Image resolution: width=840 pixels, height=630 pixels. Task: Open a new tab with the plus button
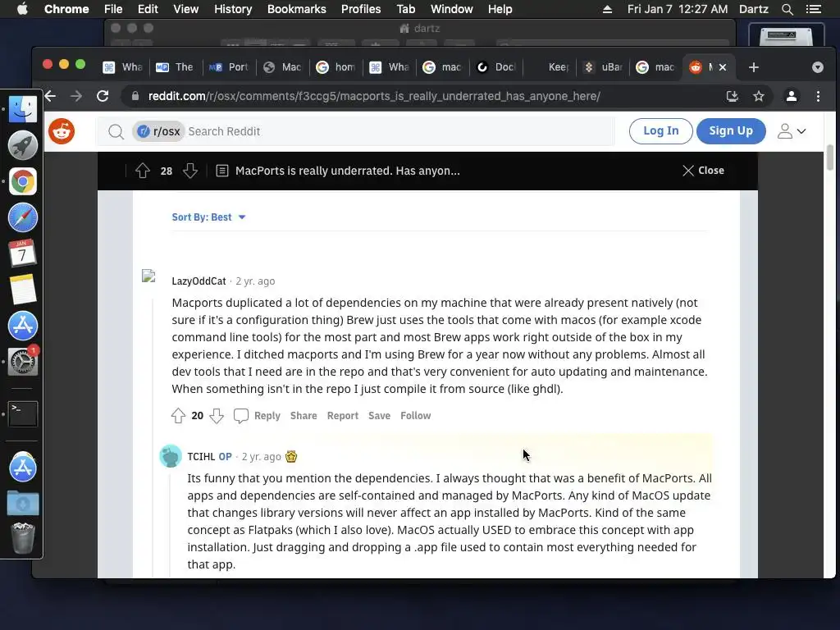point(754,67)
